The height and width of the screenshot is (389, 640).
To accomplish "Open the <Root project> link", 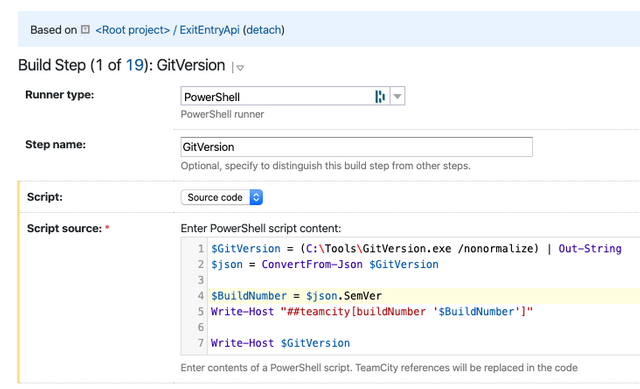I will coord(132,30).
